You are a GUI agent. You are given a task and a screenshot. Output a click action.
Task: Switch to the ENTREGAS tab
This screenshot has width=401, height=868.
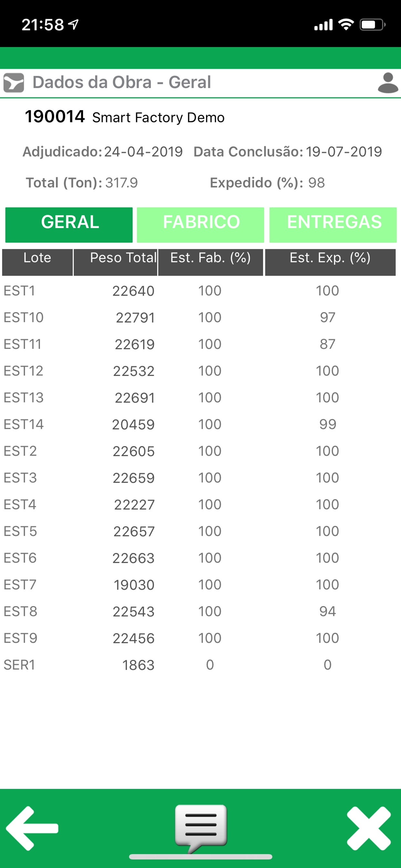pos(333,225)
